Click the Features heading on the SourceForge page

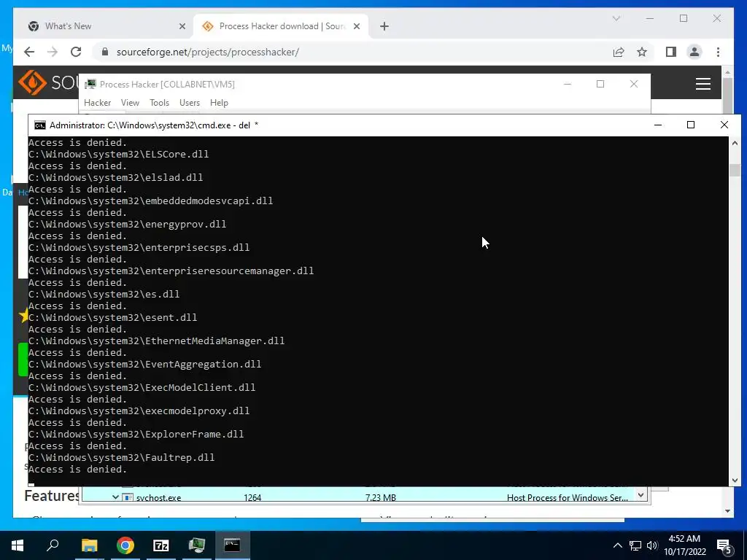[53, 496]
